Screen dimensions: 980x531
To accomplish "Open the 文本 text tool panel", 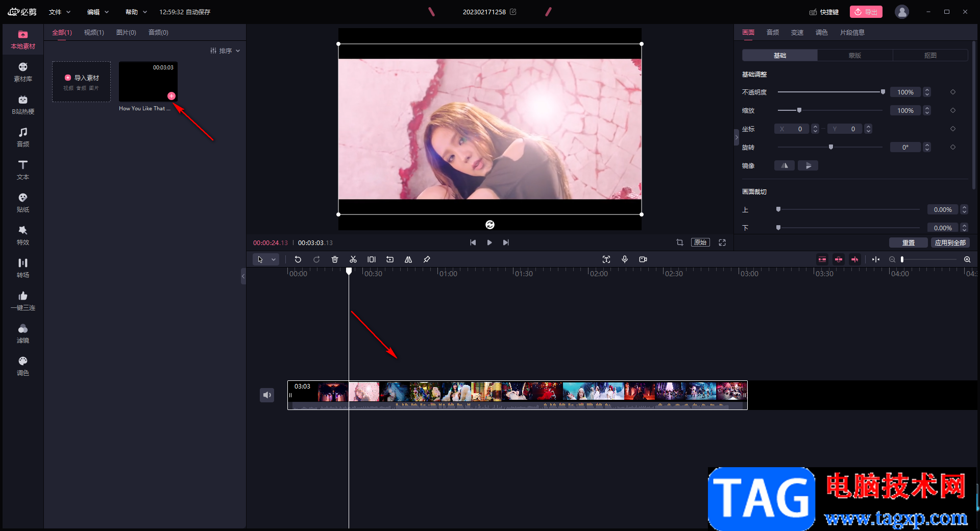I will click(x=23, y=171).
